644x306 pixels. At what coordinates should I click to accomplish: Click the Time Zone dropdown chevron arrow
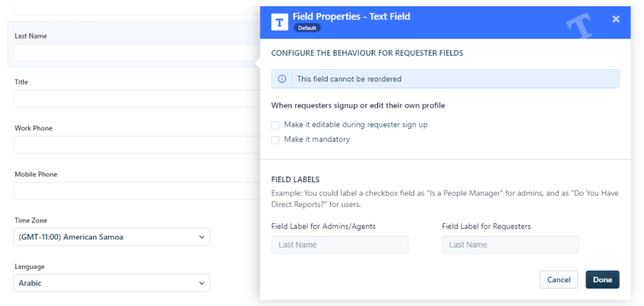click(x=201, y=237)
